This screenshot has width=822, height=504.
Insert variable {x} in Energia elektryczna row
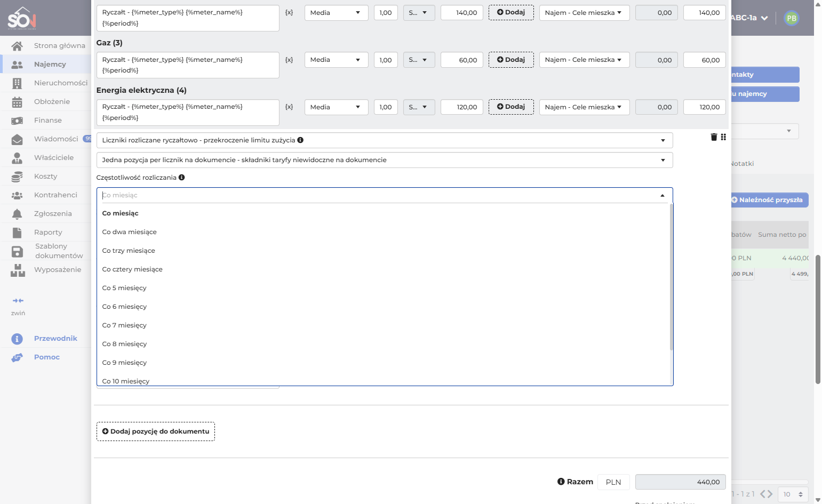click(289, 107)
